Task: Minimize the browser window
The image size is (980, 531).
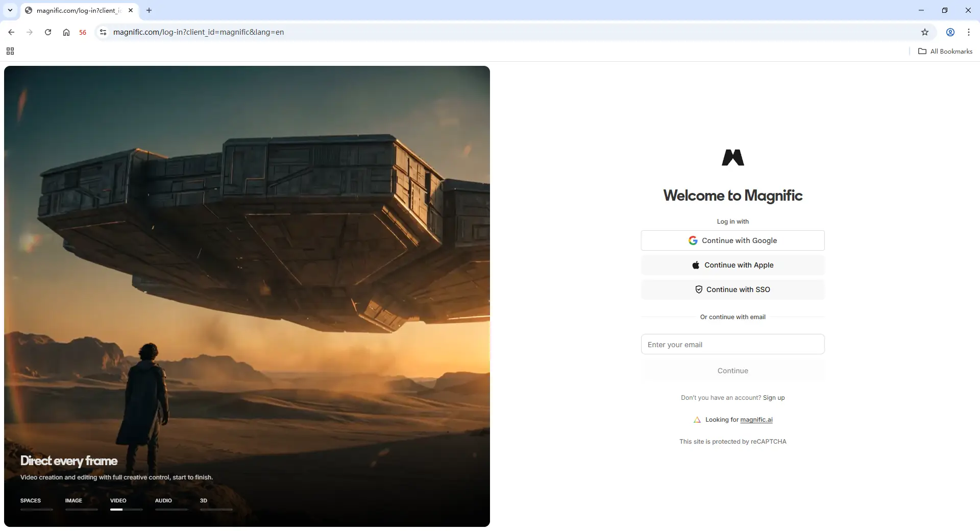Action: point(921,10)
